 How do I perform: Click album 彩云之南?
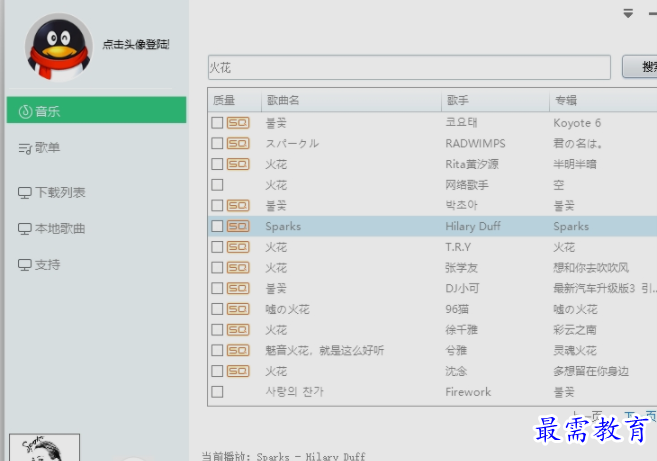click(575, 330)
